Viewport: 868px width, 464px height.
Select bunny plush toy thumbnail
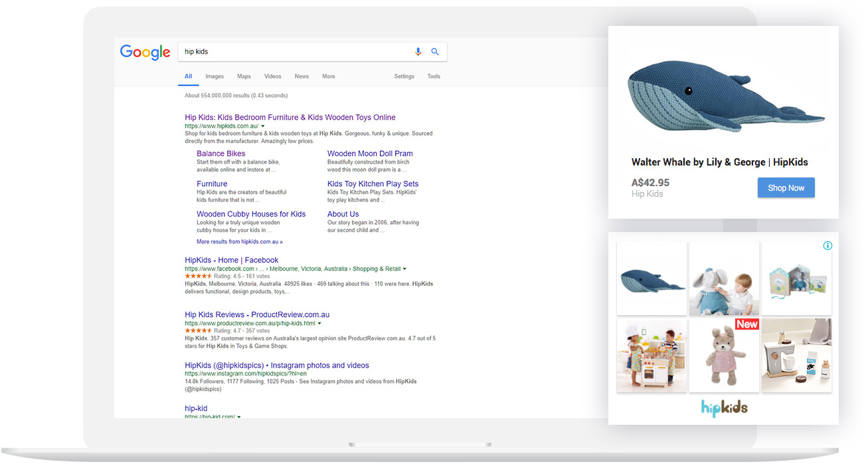pos(724,355)
